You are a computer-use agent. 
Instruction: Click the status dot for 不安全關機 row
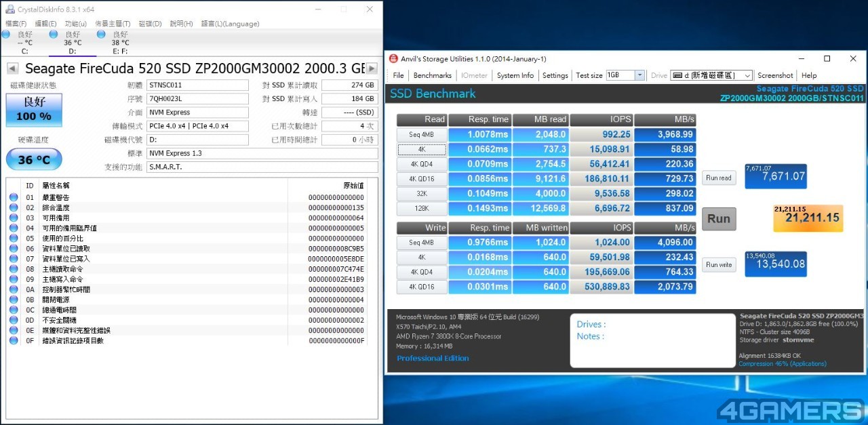pos(14,320)
